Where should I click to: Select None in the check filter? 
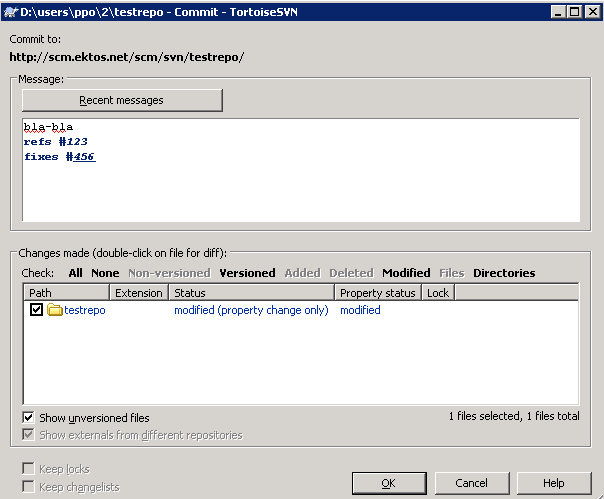tap(105, 273)
